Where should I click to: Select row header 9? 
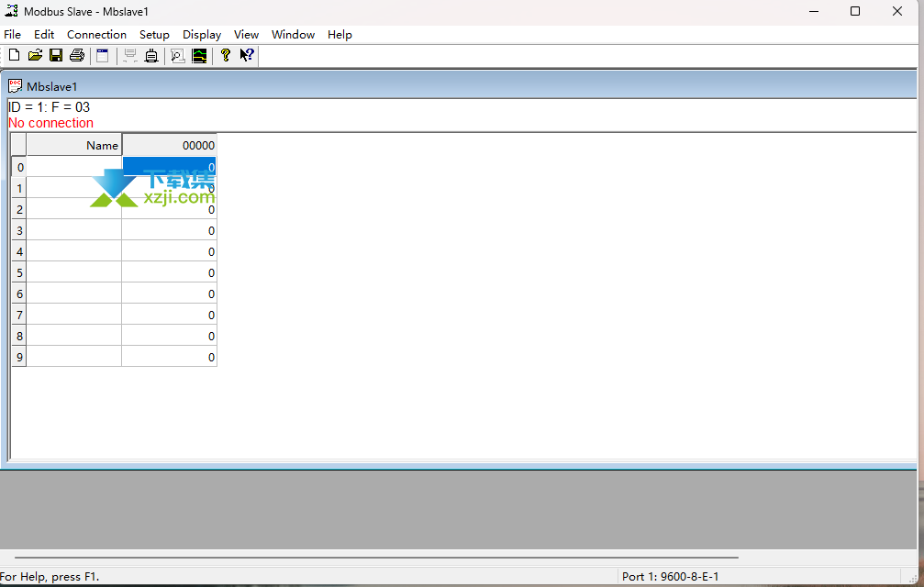tap(19, 358)
